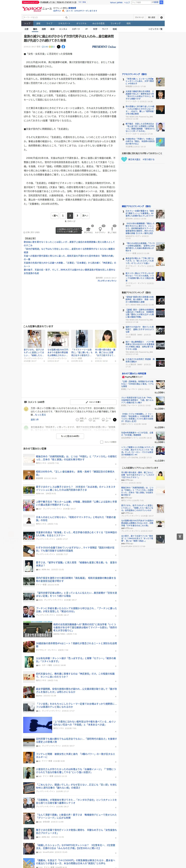Viewport: 186px width, 868px height.
Task: Open the プーチンに手紙を書いたら article link
Action: click(x=76, y=610)
